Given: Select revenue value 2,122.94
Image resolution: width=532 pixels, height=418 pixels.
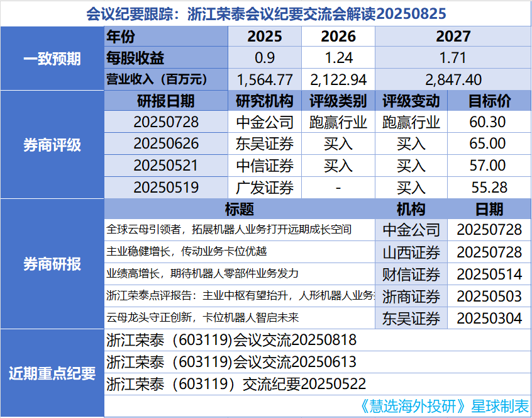Looking at the screenshot, I should (338, 80).
